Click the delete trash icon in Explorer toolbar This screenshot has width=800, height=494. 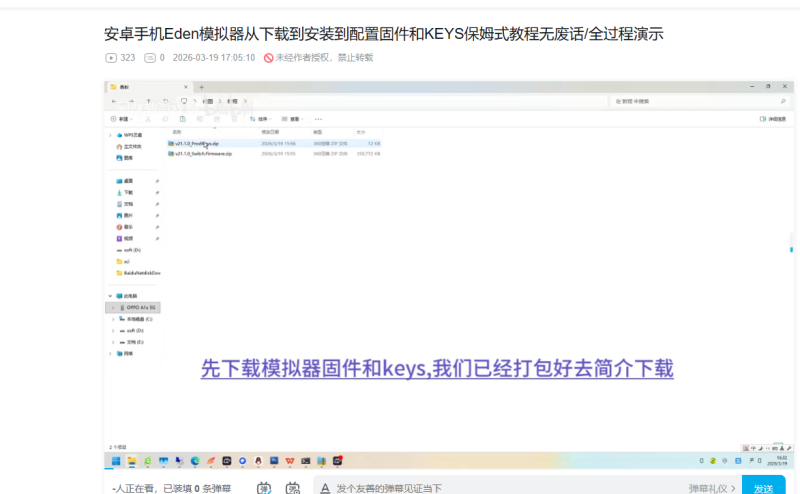234,119
